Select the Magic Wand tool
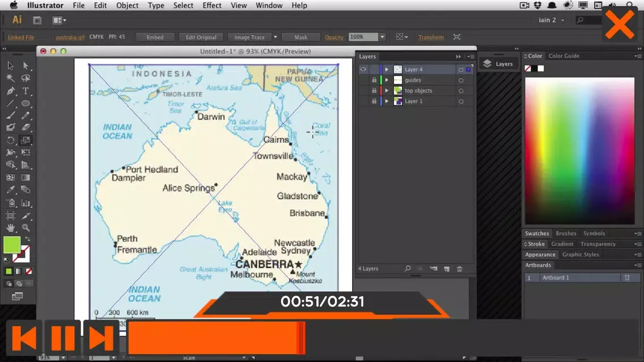644x362 pixels. [x=11, y=78]
